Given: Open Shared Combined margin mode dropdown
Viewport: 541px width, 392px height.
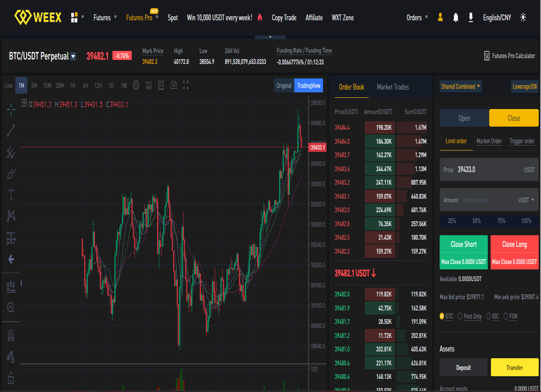Looking at the screenshot, I should click(461, 87).
